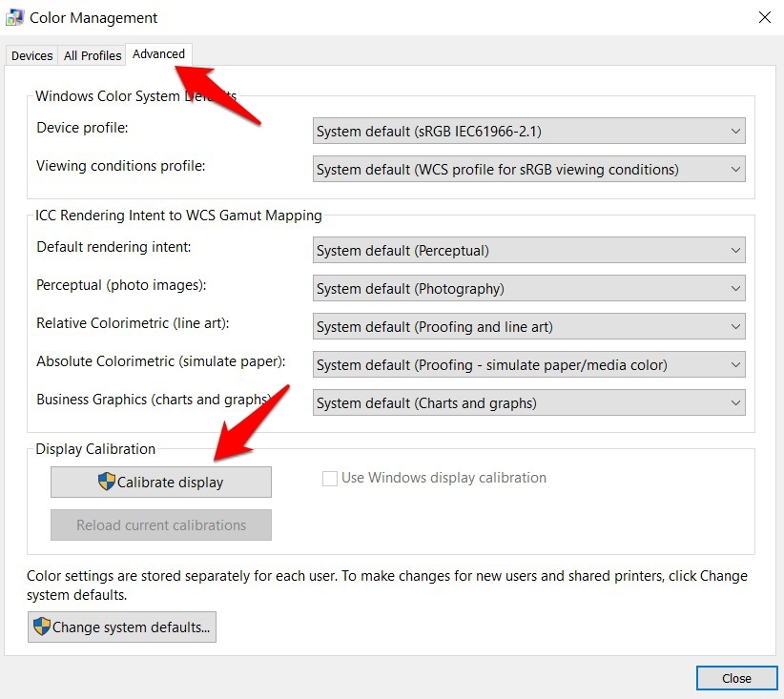Click the 'Device profile:' label
This screenshot has height=699, width=784.
[82, 128]
